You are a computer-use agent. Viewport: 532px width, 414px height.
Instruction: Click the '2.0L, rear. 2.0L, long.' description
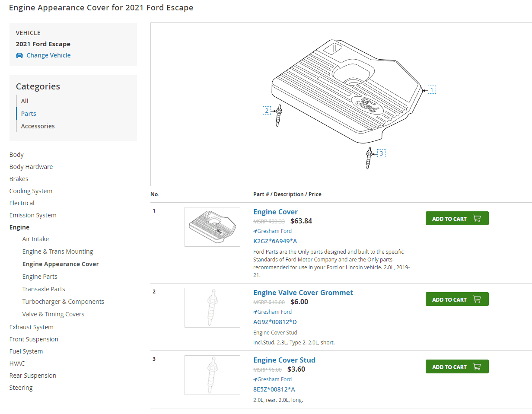[278, 400]
